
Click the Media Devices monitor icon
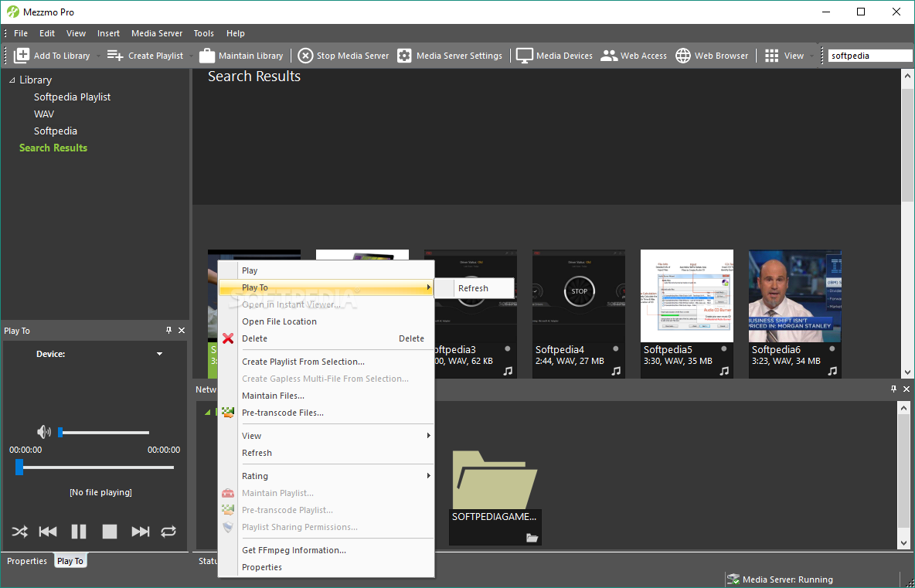pyautogui.click(x=525, y=56)
